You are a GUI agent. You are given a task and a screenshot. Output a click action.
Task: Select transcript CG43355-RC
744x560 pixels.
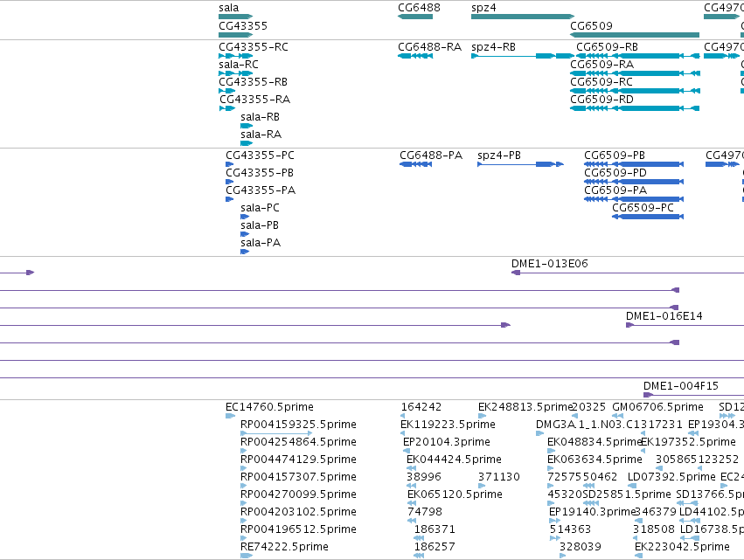pos(235,56)
